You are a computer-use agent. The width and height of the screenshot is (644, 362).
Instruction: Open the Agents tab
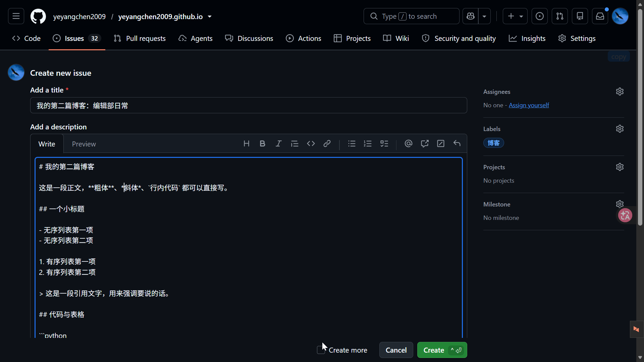195,39
